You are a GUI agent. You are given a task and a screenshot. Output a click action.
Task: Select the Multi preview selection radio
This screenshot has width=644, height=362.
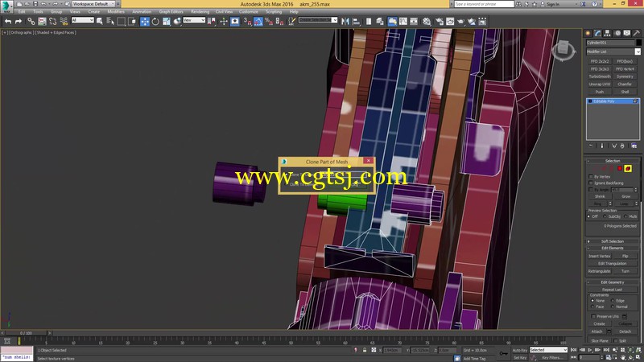(x=626, y=216)
